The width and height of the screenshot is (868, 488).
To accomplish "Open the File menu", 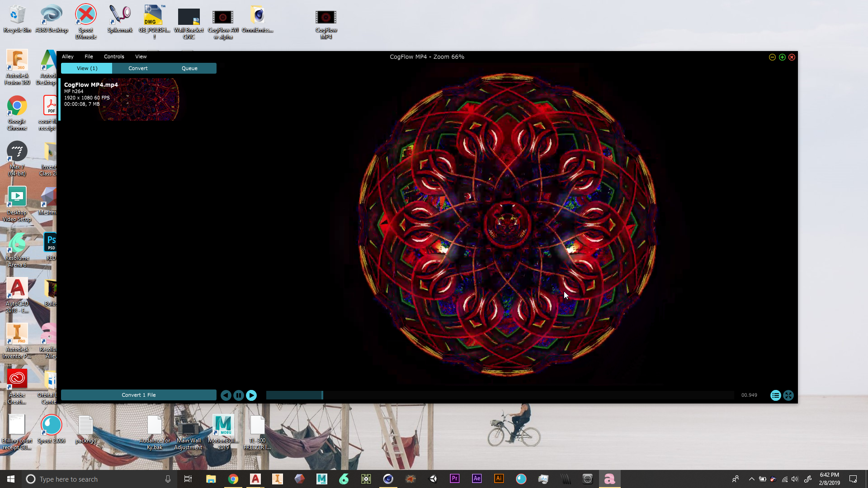I will coord(89,56).
